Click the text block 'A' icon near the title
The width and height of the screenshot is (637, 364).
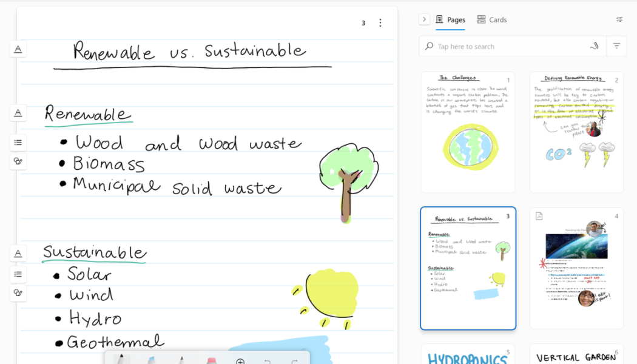18,49
